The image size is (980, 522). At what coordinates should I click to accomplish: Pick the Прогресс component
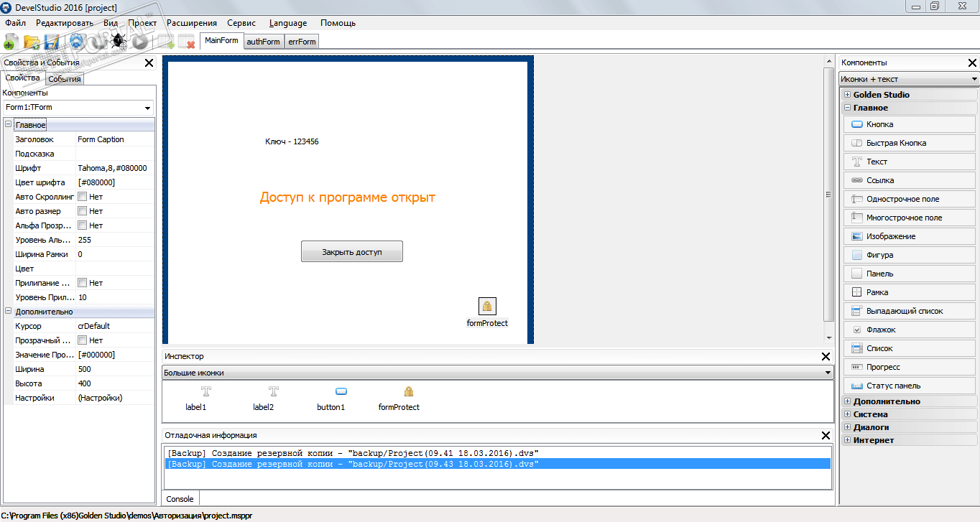click(910, 367)
